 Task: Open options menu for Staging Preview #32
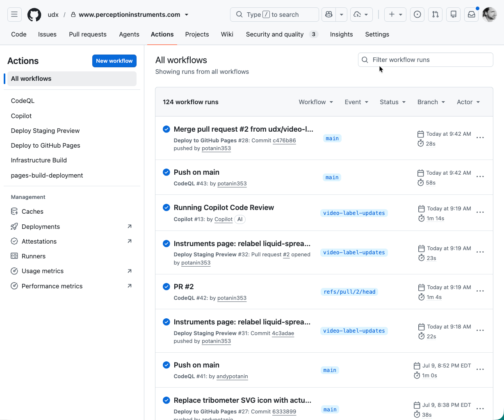pos(480,252)
